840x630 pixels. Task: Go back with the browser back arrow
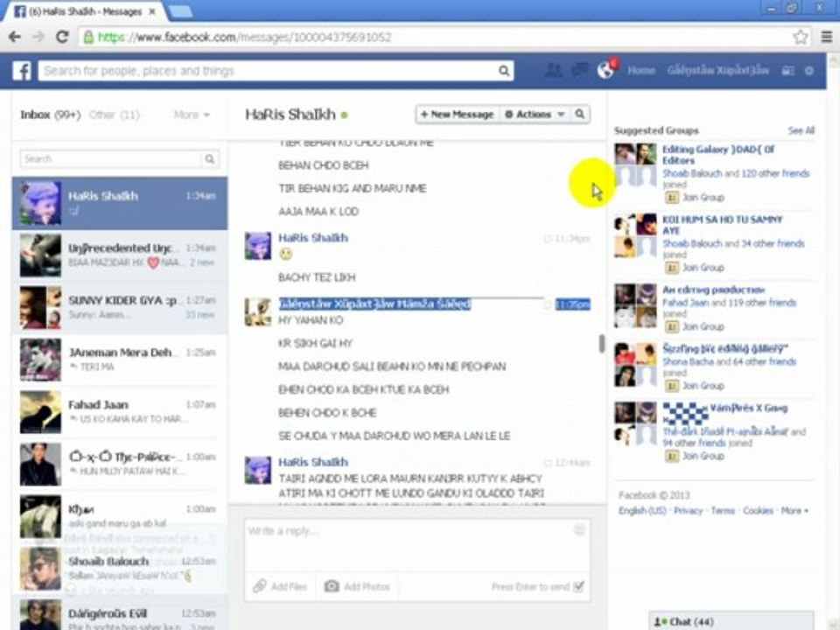pos(15,37)
